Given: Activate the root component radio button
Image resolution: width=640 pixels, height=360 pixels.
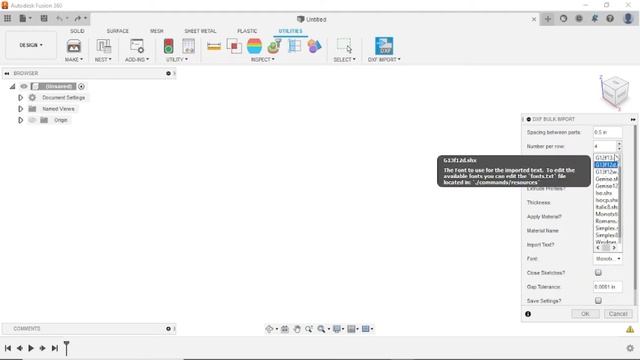Looking at the screenshot, I should [81, 87].
